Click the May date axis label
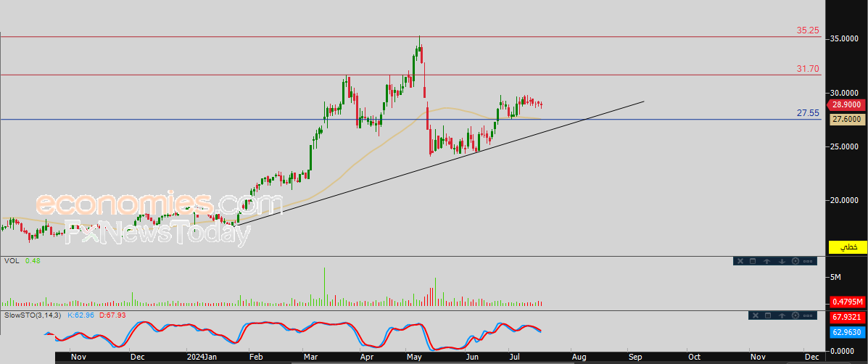This screenshot has width=868, height=364. (413, 357)
